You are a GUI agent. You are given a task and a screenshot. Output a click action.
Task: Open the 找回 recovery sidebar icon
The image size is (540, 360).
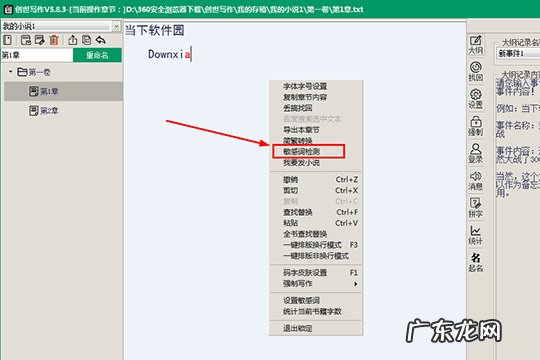[x=476, y=72]
